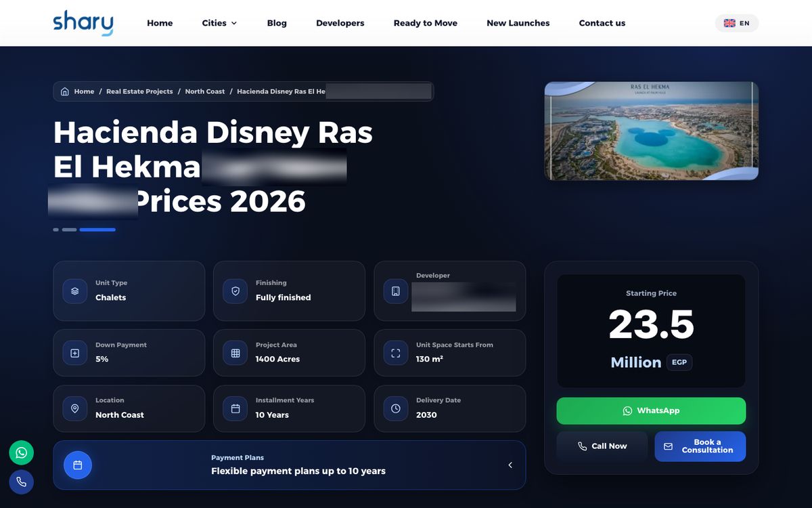Click floating WhatsApp circle icon
Viewport: 812px width, 508px height.
pos(22,452)
